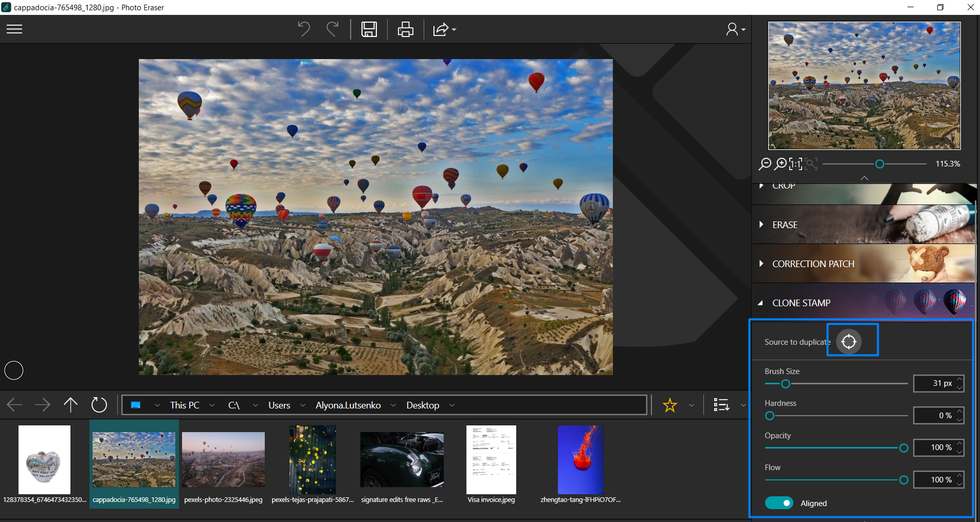This screenshot has width=980, height=522.
Task: Expand the CROP panel
Action: (x=863, y=193)
